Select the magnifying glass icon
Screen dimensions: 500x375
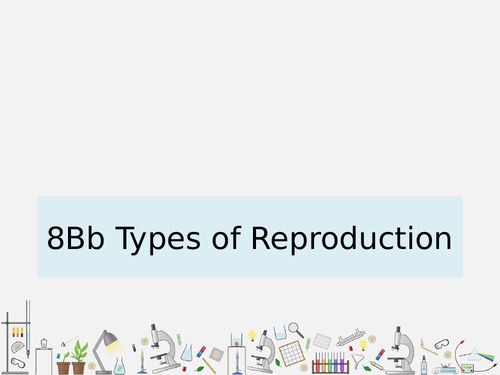(296, 330)
